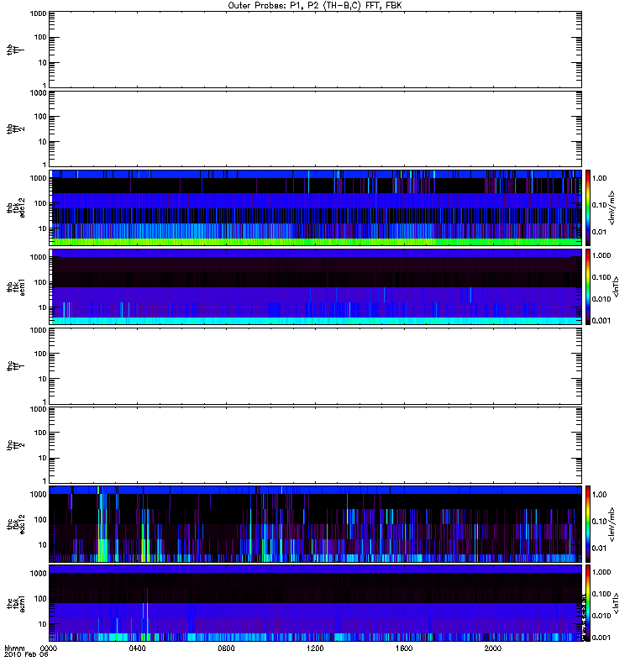Click the '0800' time axis label

click(226, 648)
